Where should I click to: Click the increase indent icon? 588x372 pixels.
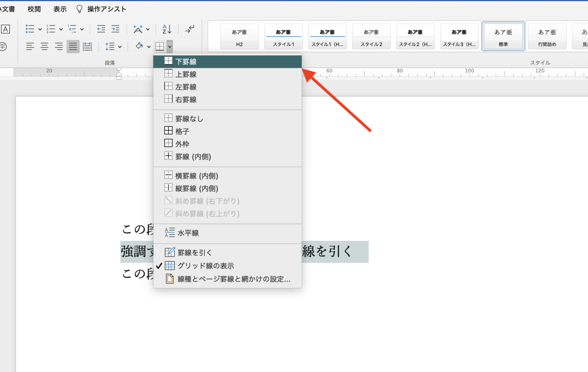click(x=115, y=29)
